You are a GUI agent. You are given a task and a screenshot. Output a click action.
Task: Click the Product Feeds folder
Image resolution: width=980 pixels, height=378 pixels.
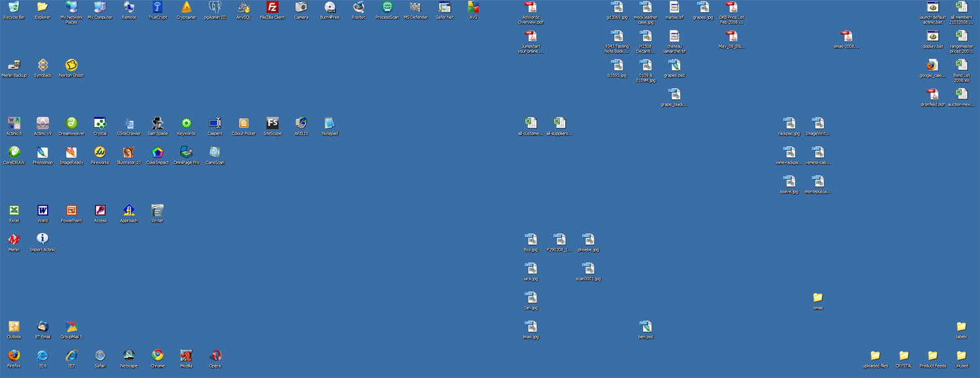coord(932,356)
